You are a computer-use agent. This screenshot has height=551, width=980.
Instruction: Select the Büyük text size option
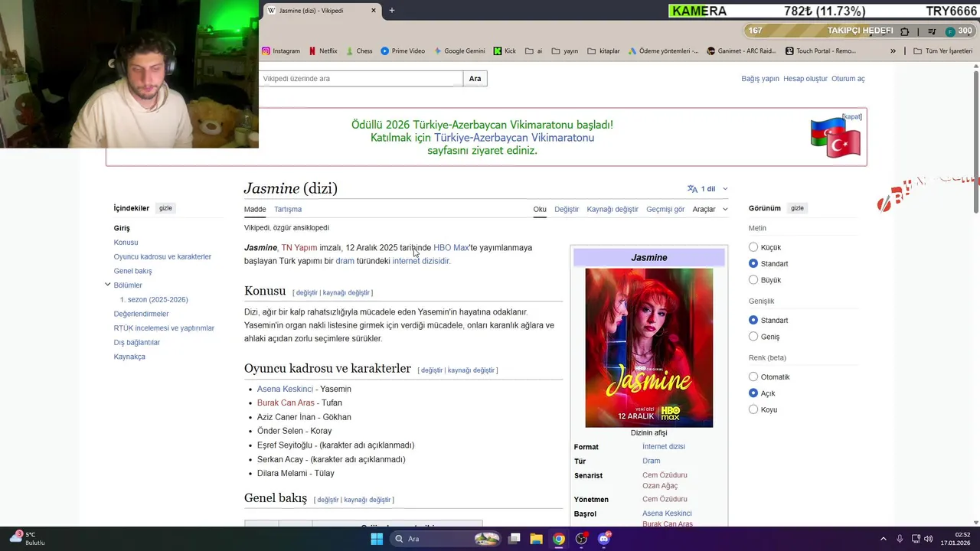pyautogui.click(x=753, y=280)
